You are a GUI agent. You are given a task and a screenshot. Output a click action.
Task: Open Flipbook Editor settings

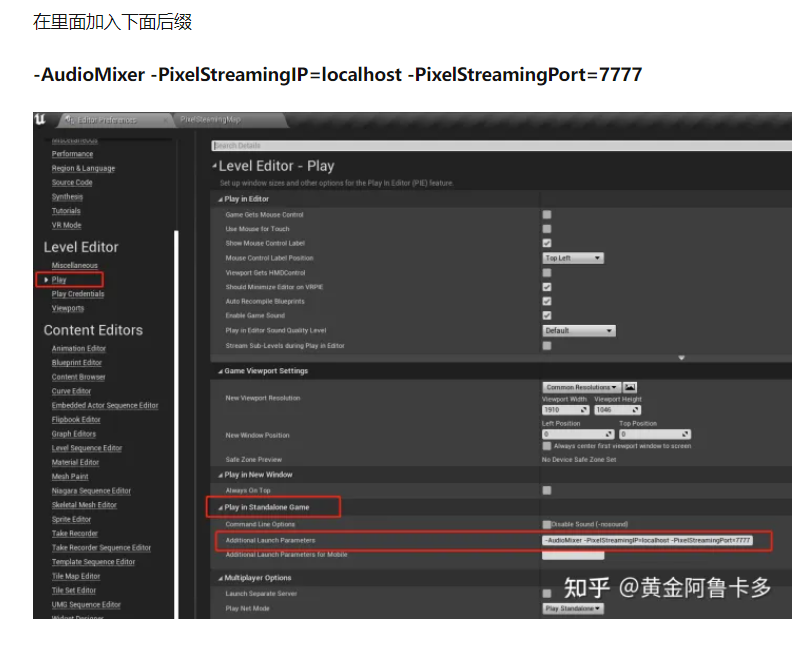(x=76, y=420)
